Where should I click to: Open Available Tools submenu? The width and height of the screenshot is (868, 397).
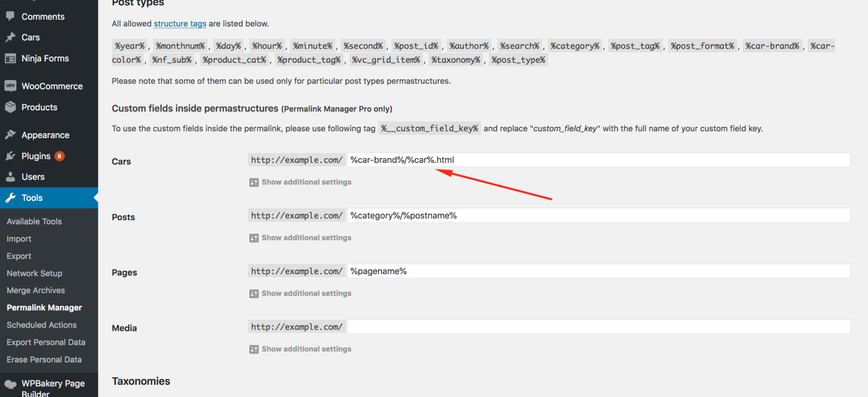click(x=34, y=221)
